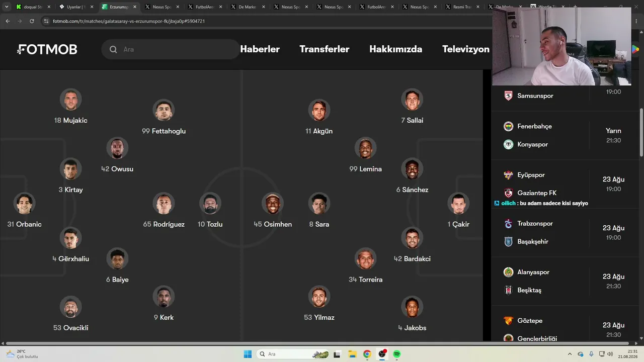Open the Windows Start menu
The width and height of the screenshot is (644, 362).
click(248, 354)
